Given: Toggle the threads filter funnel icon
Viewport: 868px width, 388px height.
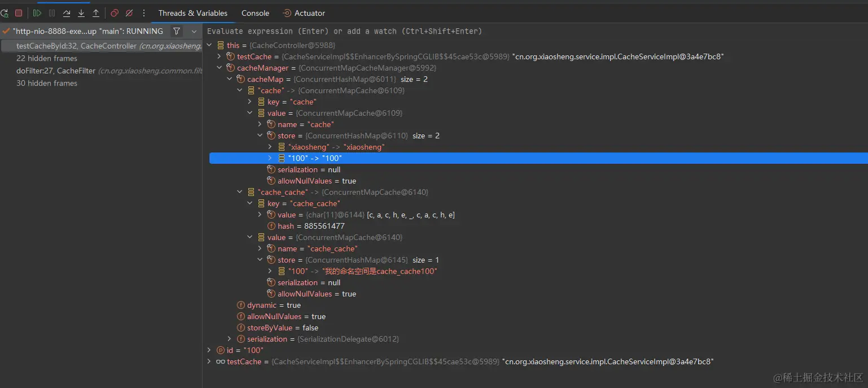Looking at the screenshot, I should [177, 32].
